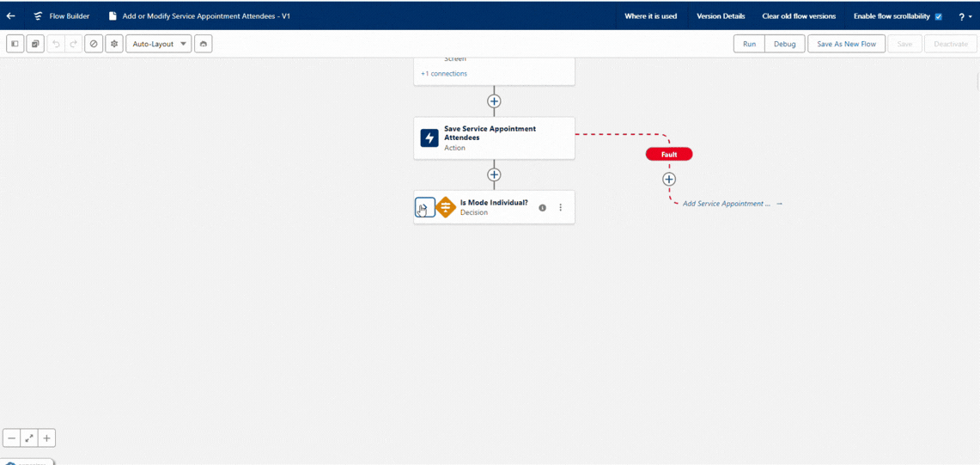Click the Save As New Flow button
This screenshot has height=465, width=980.
(846, 44)
